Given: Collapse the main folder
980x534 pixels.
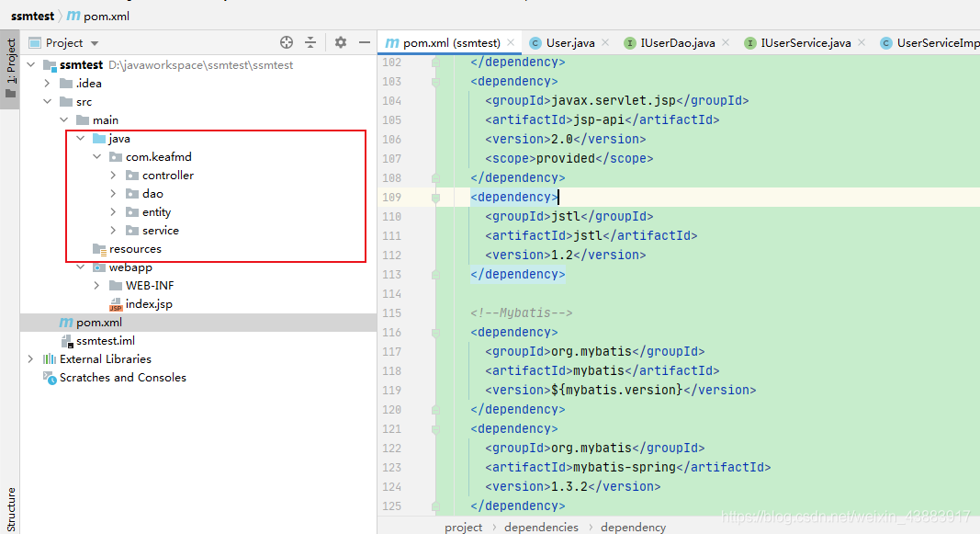Looking at the screenshot, I should [x=63, y=119].
